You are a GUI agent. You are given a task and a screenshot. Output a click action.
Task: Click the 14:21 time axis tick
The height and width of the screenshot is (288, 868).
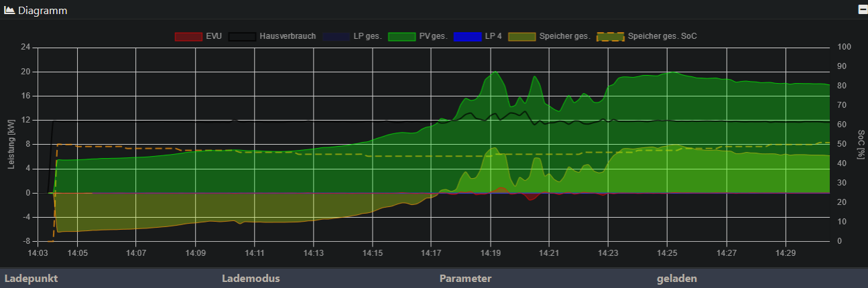(x=549, y=254)
